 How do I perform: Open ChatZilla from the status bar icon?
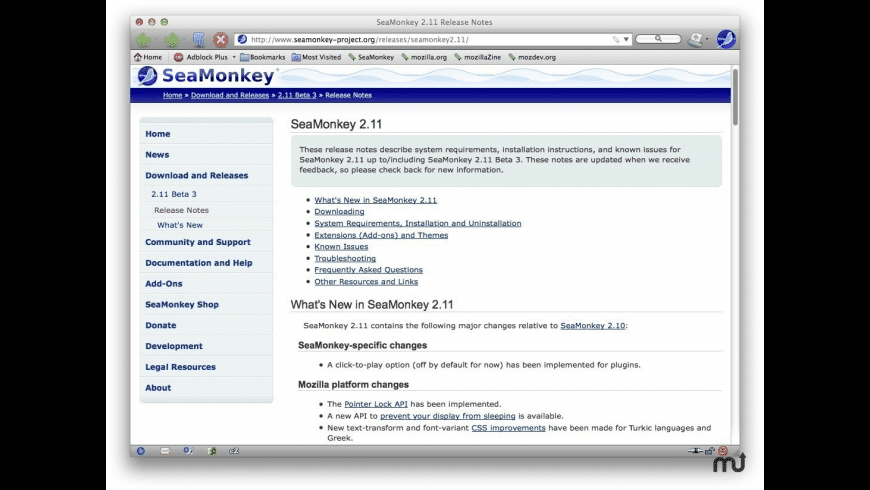coord(234,451)
